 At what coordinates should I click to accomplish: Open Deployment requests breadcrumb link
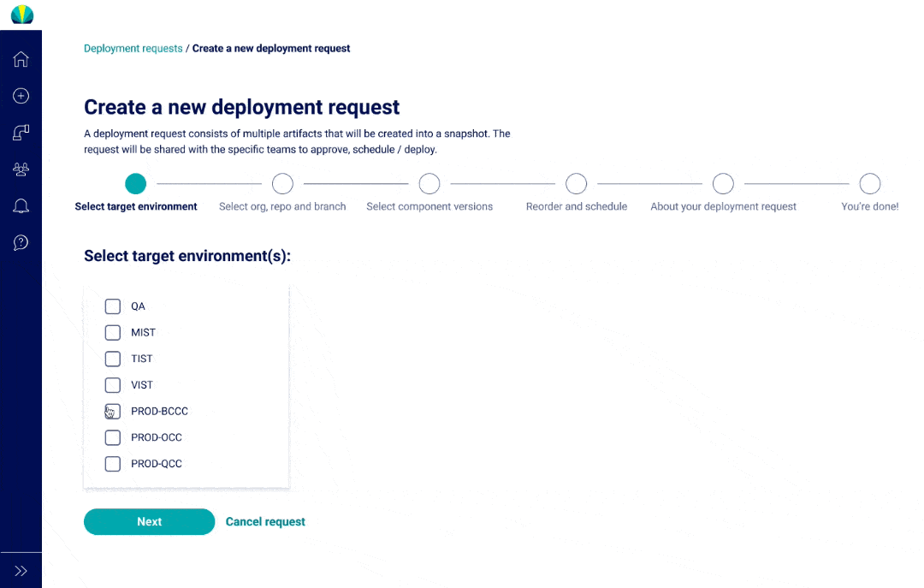pyautogui.click(x=133, y=49)
